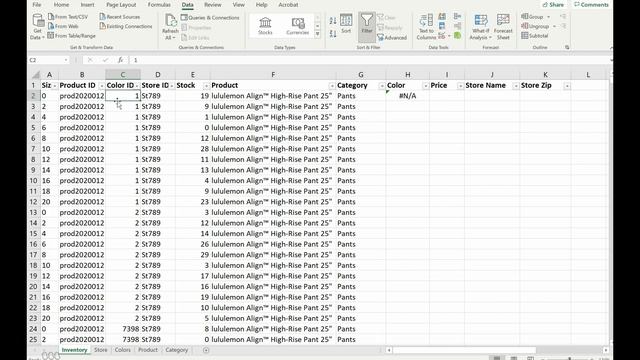Import data From Web
Image resolution: width=640 pixels, height=360 pixels.
pyautogui.click(x=63, y=26)
